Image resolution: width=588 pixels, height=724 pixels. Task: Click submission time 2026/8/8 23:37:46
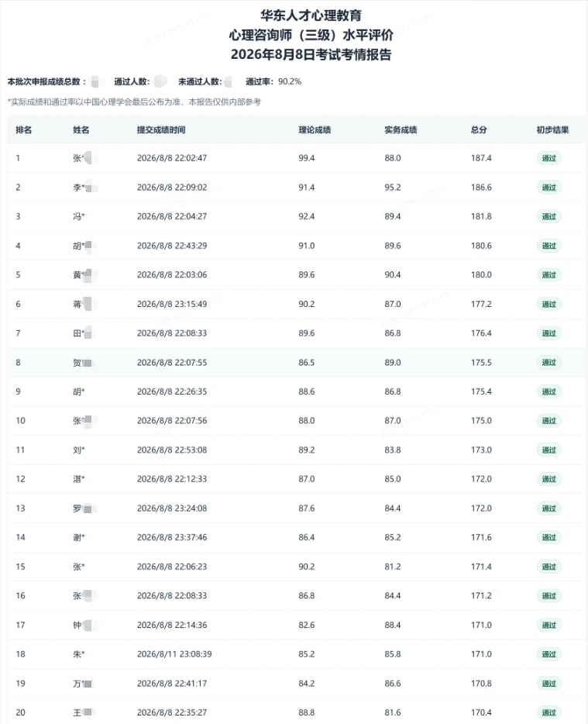[x=172, y=537]
